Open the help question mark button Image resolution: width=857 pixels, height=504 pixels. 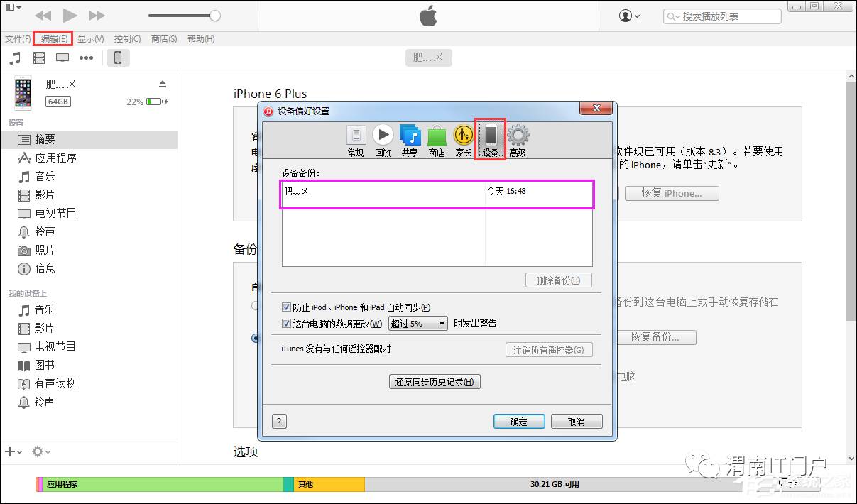click(279, 421)
